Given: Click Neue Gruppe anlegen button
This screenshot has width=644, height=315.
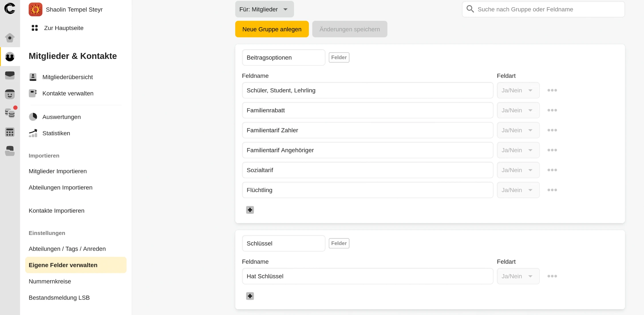Looking at the screenshot, I should pos(272,29).
